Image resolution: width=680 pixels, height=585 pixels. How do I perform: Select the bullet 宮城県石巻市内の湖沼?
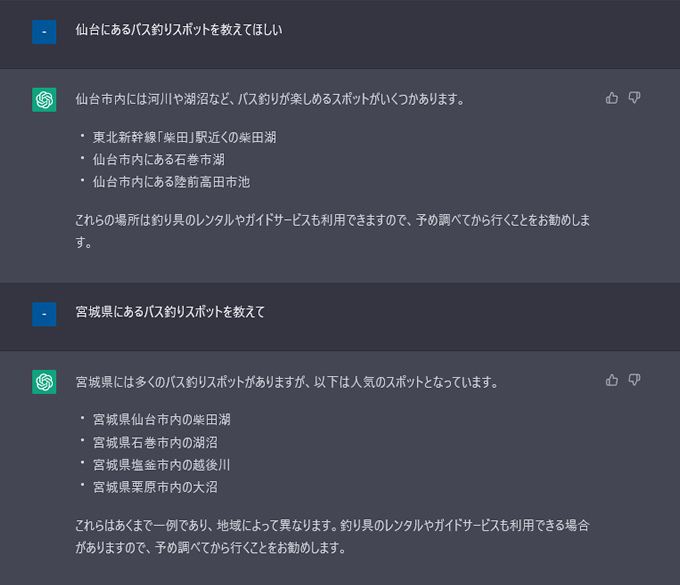pyautogui.click(x=155, y=443)
